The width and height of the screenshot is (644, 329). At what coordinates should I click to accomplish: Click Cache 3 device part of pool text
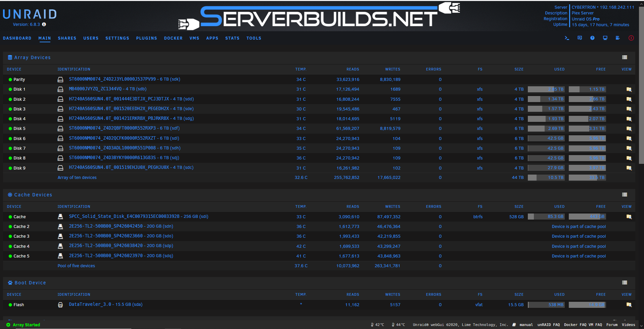(x=579, y=236)
